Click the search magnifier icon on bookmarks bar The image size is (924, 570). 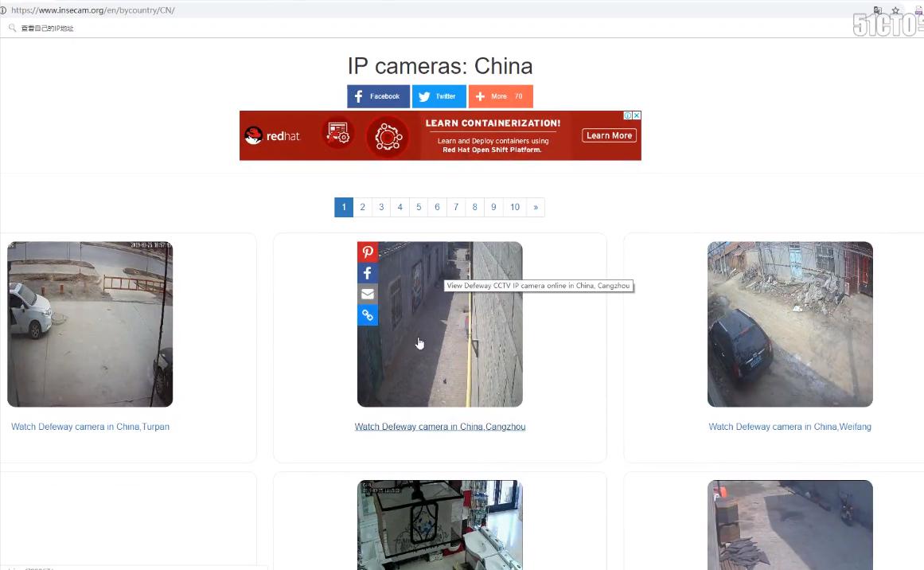point(13,28)
